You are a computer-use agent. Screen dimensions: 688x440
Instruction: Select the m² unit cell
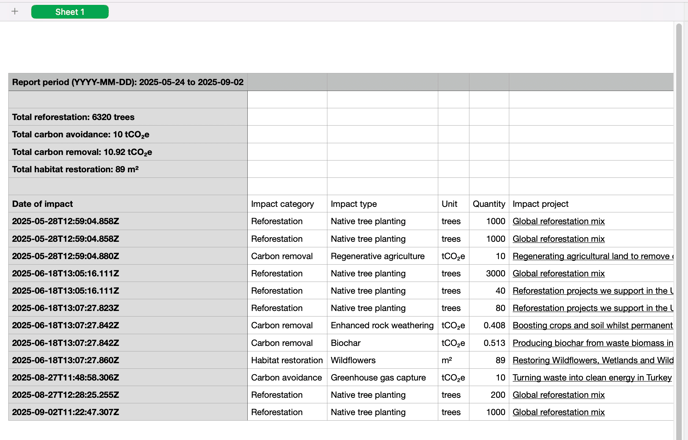pos(454,360)
